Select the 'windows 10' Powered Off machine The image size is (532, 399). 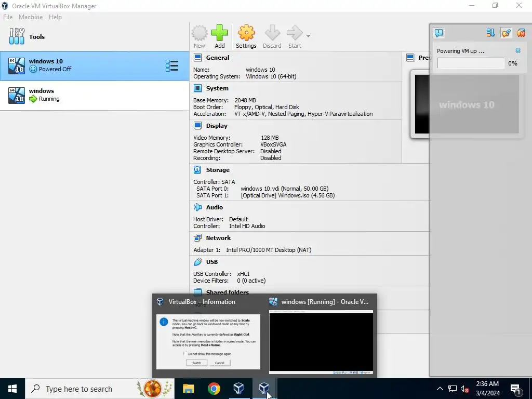point(95,66)
